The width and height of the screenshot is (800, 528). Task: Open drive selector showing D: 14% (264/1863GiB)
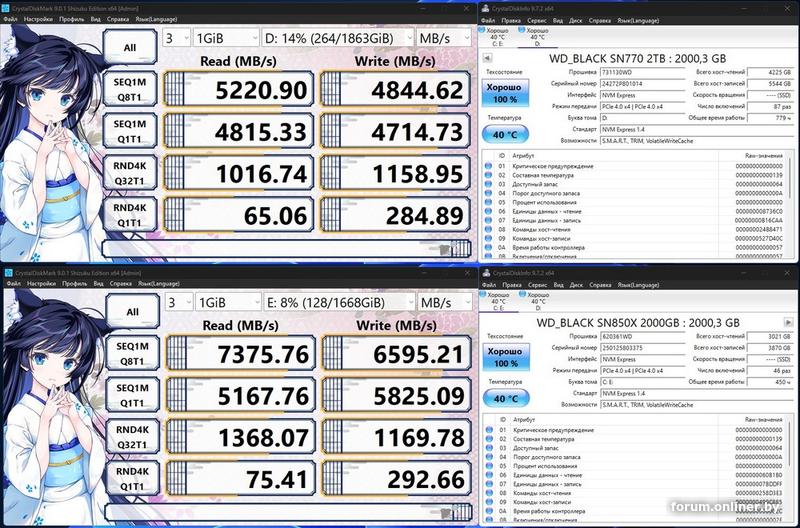(338, 38)
